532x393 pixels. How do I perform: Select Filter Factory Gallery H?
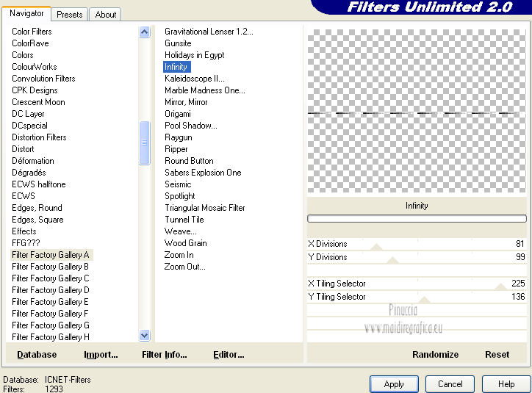click(x=51, y=337)
